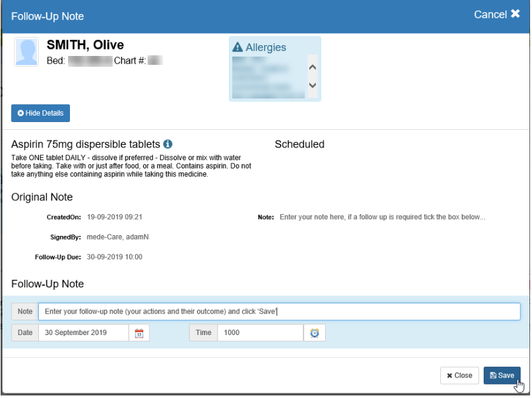Click Save to store the follow-up note
Image resolution: width=532 pixels, height=398 pixels.
tap(502, 376)
